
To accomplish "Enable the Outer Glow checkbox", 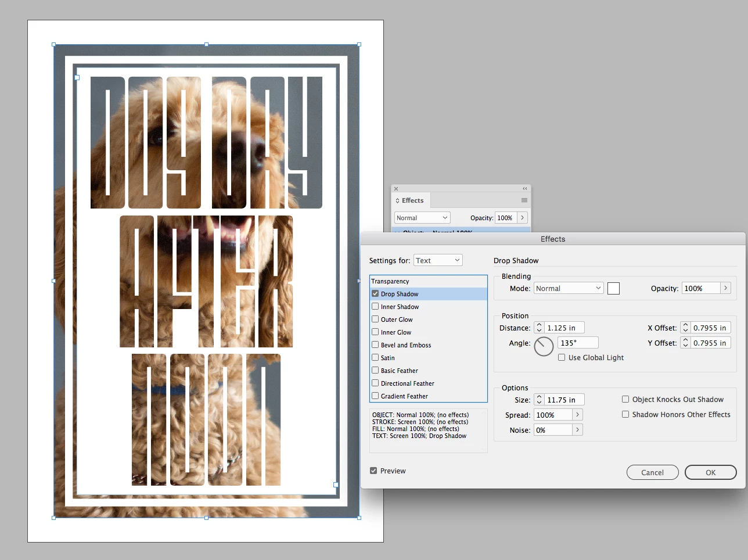I will coord(375,320).
